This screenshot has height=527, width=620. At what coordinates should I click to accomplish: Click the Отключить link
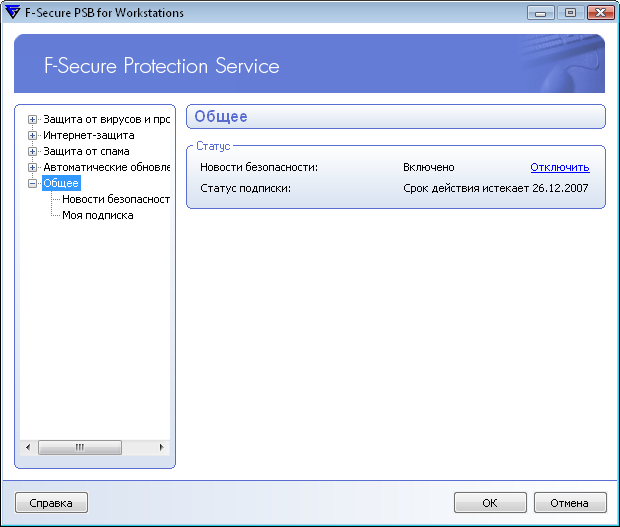tap(560, 167)
